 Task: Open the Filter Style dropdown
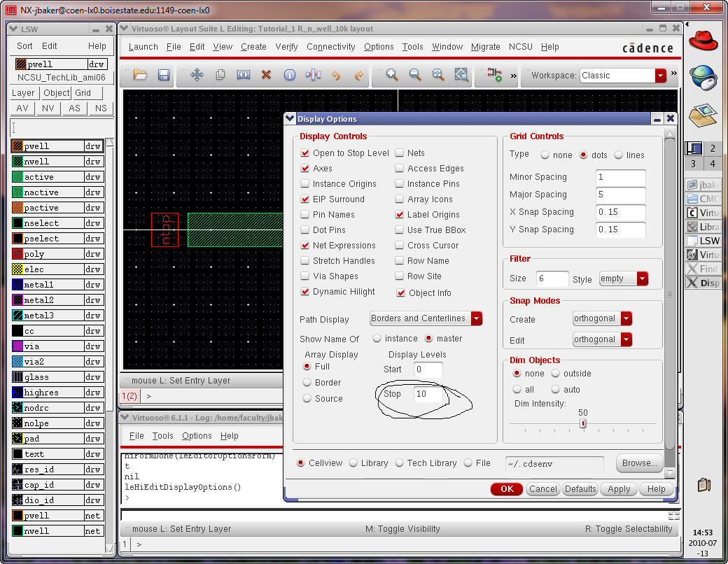pyautogui.click(x=642, y=279)
